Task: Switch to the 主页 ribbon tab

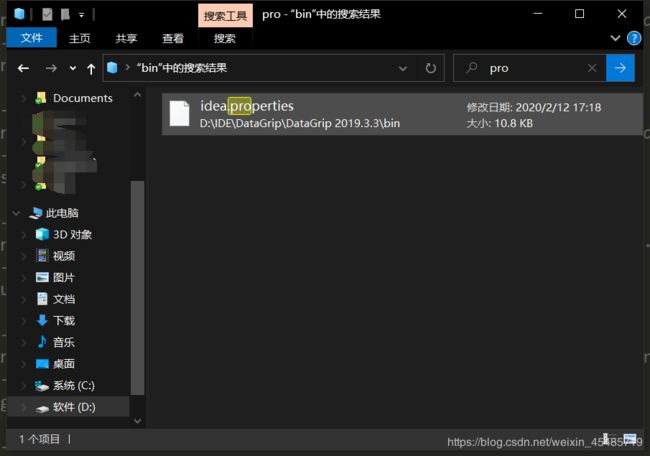Action: (x=79, y=38)
